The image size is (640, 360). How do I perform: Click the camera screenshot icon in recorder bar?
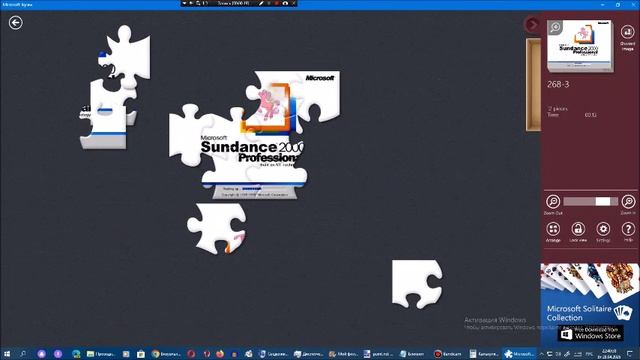click(285, 3)
